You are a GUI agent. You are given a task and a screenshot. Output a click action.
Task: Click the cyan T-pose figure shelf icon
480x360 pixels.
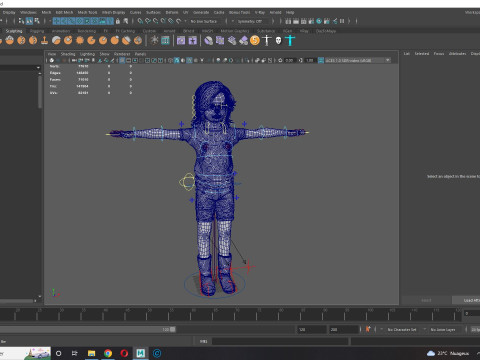pyautogui.click(x=290, y=41)
